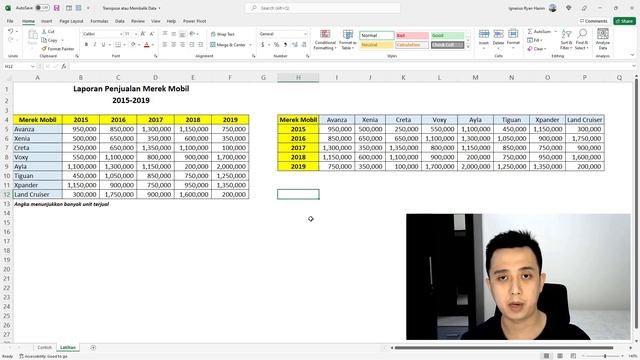This screenshot has width=640, height=360.
Task: Open the Contoh sheet tab
Action: (x=44, y=347)
